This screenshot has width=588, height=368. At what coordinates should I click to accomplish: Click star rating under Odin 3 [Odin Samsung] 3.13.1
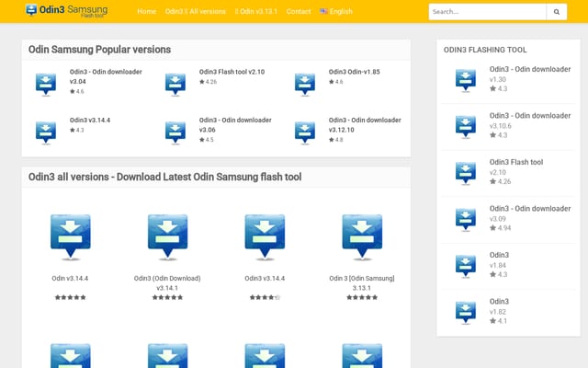coord(362,297)
